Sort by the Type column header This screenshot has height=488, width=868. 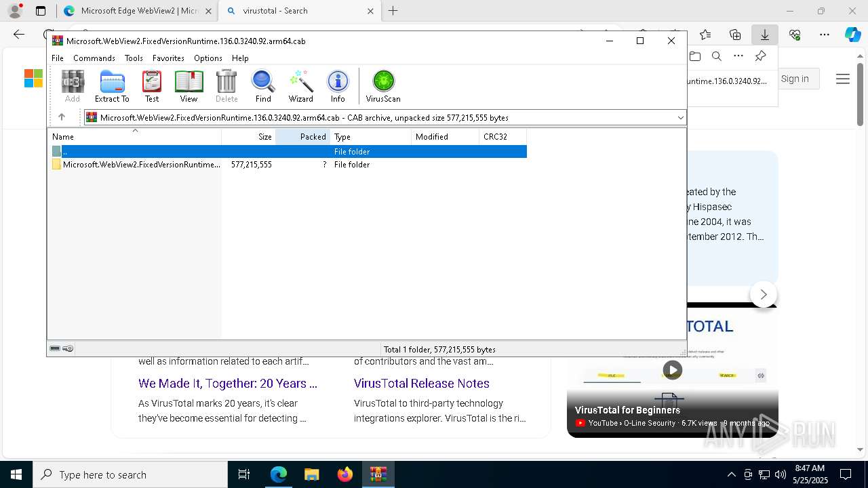[370, 136]
